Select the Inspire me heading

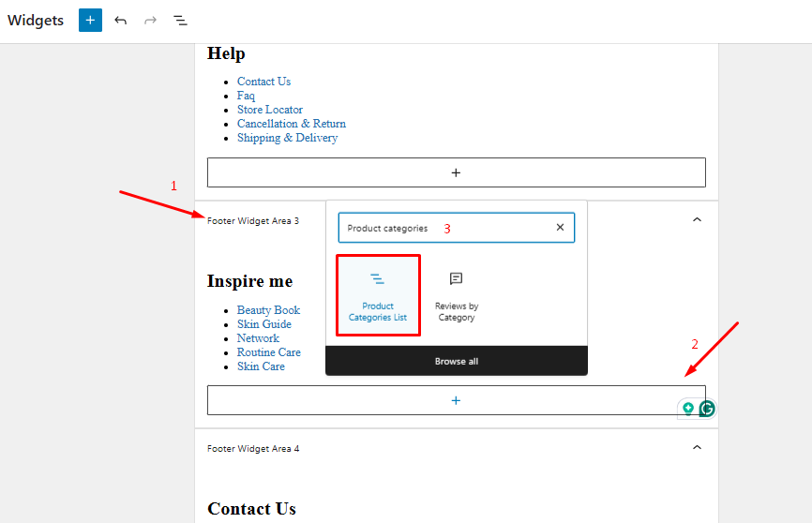pyautogui.click(x=249, y=280)
